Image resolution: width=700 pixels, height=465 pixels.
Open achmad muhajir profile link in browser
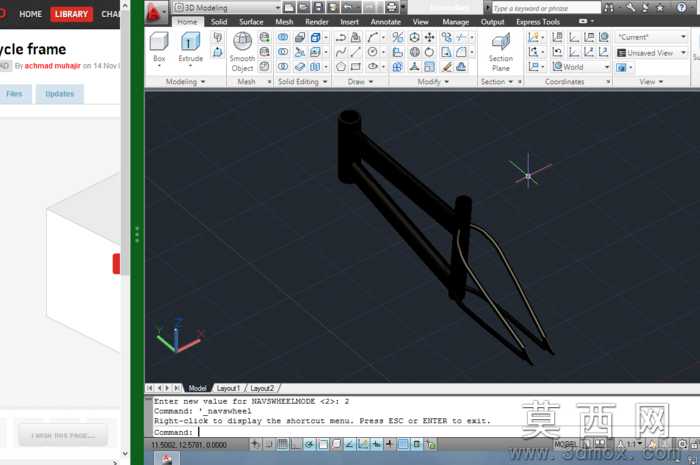coord(53,66)
